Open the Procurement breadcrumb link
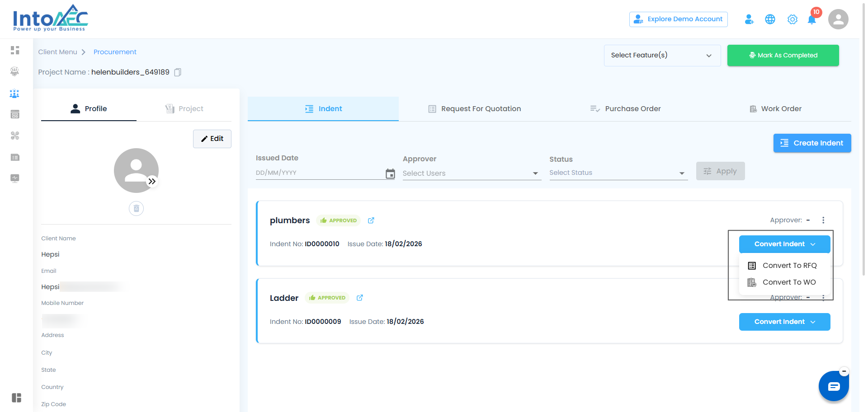The width and height of the screenshot is (868, 412). [115, 52]
